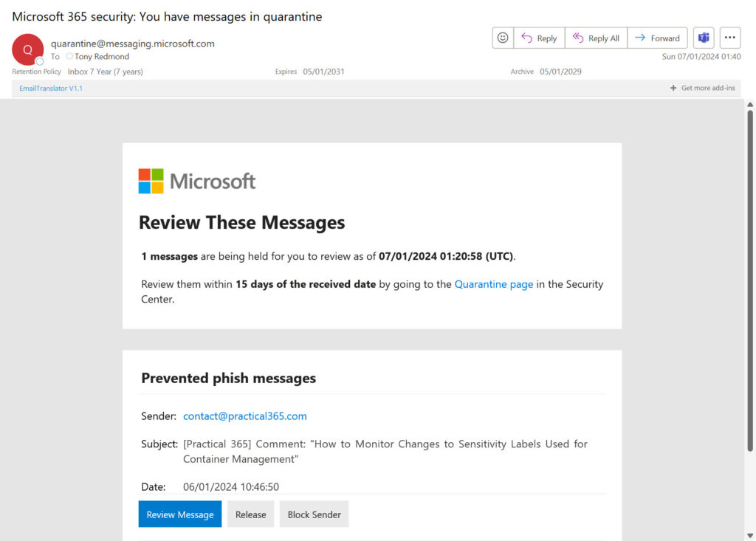Reply to the quarantine email

(539, 38)
